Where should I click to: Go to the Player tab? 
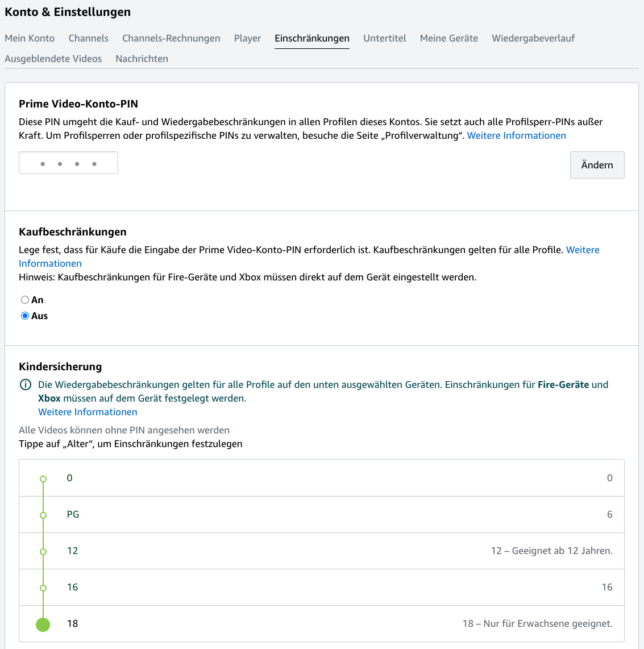coord(247,38)
